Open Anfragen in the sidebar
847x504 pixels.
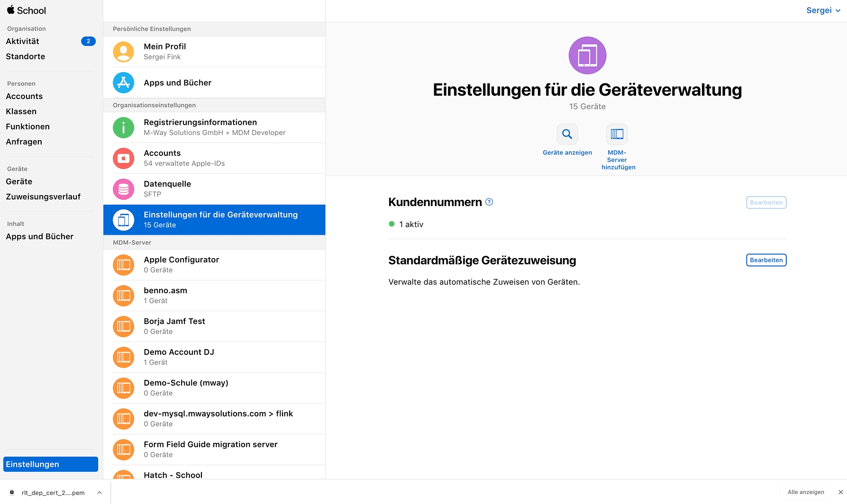pyautogui.click(x=24, y=142)
